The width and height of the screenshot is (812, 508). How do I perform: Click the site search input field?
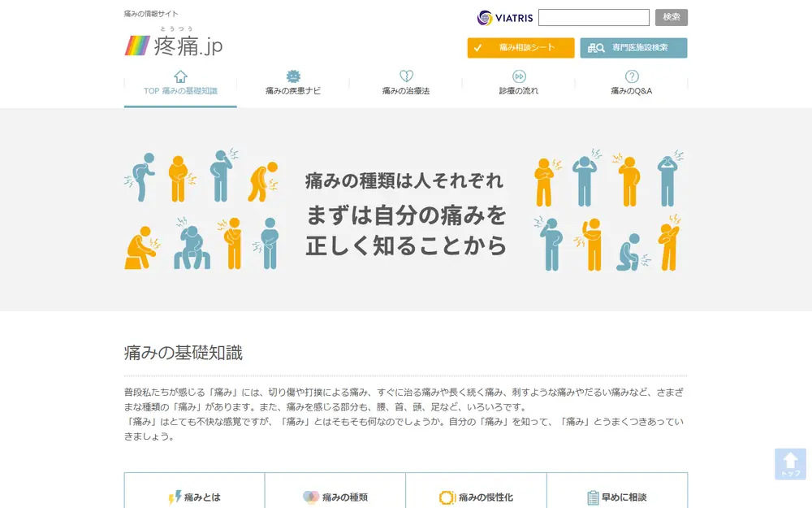pyautogui.click(x=594, y=17)
